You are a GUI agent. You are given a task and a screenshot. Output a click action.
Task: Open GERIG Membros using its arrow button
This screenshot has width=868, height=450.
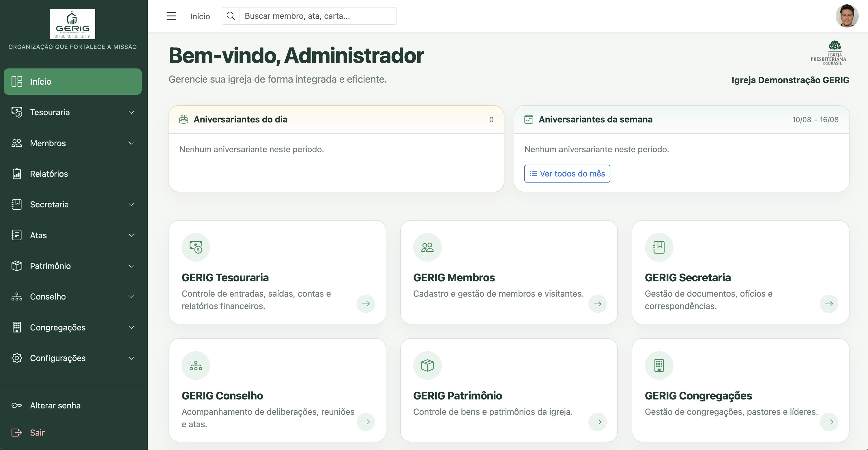(597, 304)
